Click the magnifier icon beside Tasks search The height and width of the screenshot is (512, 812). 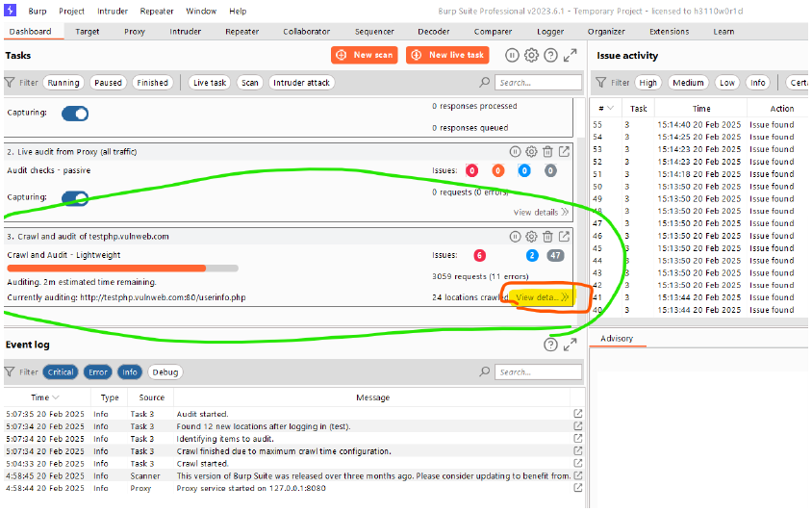coord(484,83)
